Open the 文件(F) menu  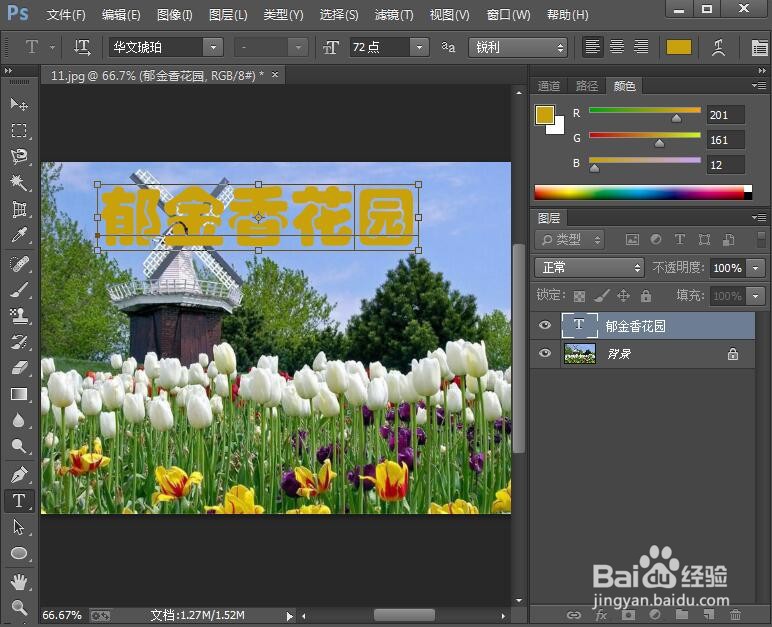[66, 15]
